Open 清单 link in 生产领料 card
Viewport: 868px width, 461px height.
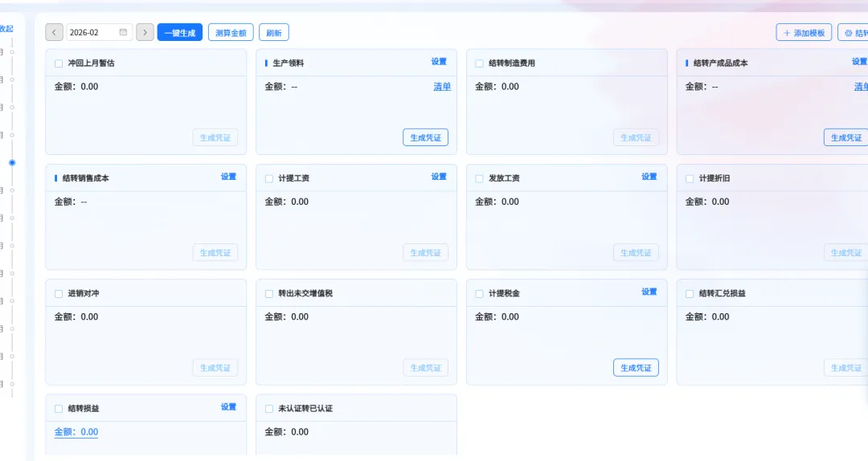[x=442, y=86]
